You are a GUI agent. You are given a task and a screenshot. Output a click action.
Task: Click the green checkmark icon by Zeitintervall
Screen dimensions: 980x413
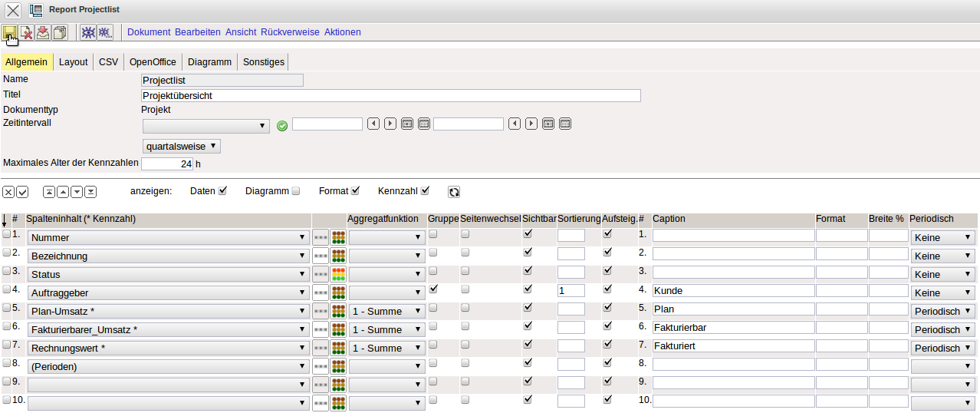click(281, 125)
